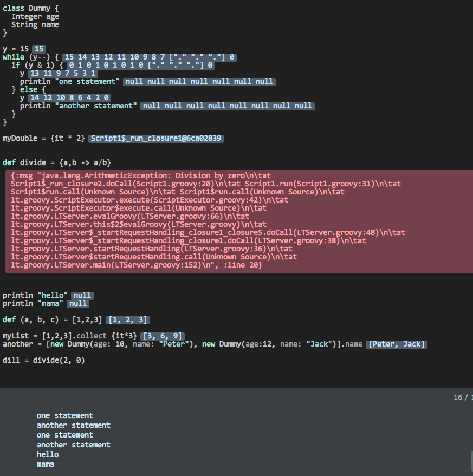Click the "mama" line in console output
Image resolution: width=473 pixels, height=476 pixels.
(46, 464)
